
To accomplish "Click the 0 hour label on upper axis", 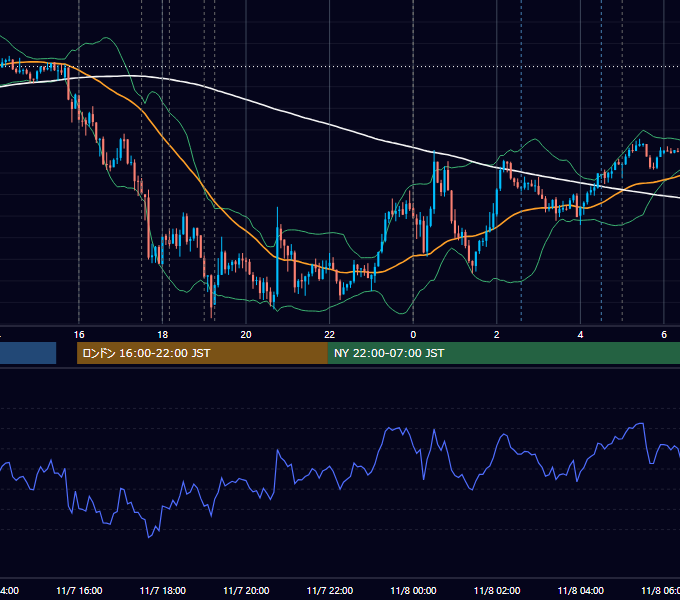I will [x=413, y=335].
